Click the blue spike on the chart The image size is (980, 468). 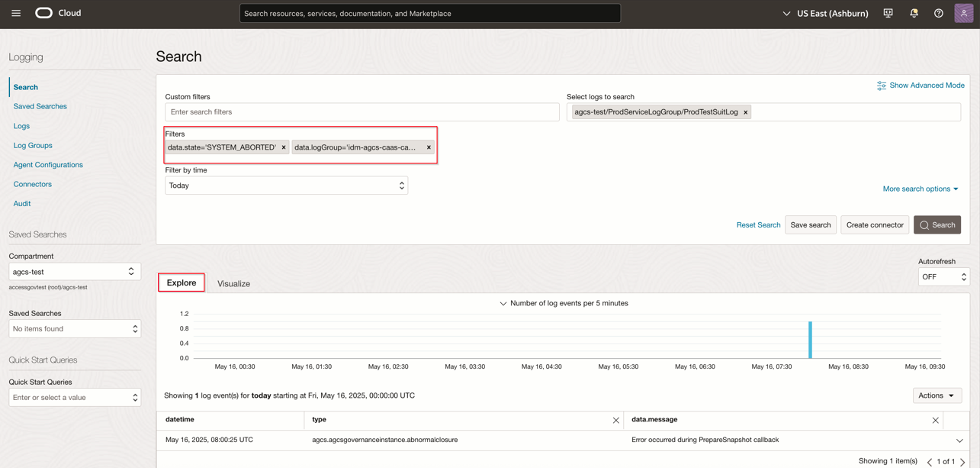pyautogui.click(x=810, y=340)
